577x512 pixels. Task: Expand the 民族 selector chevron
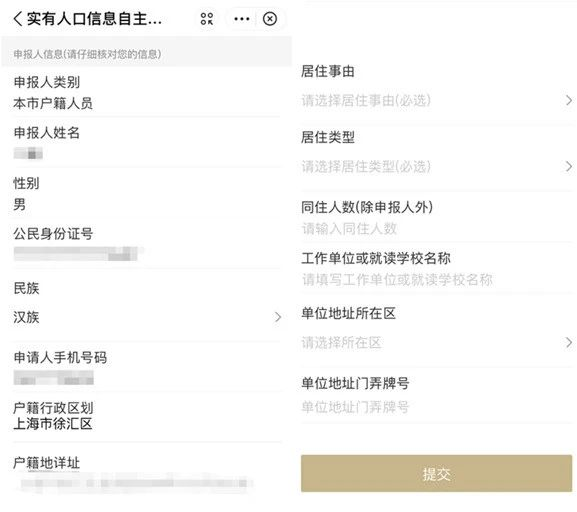278,317
